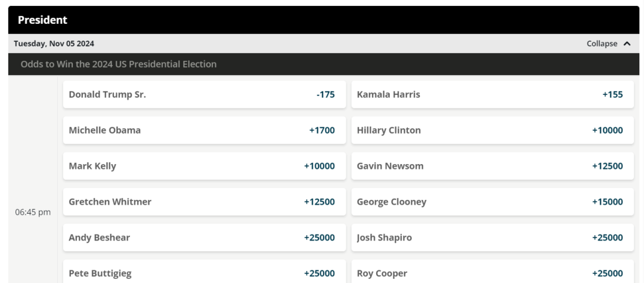
Task: Choose Hillary Clinton at +10000
Action: (493, 130)
